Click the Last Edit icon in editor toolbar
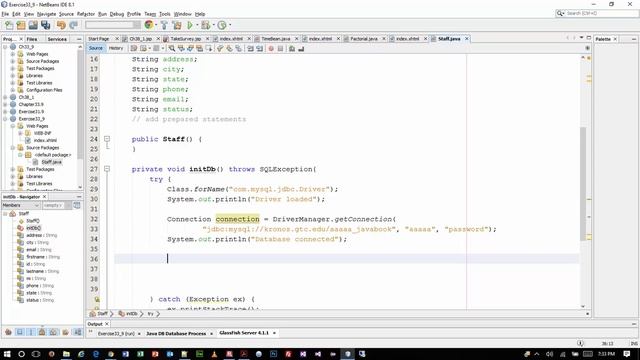 (133, 49)
